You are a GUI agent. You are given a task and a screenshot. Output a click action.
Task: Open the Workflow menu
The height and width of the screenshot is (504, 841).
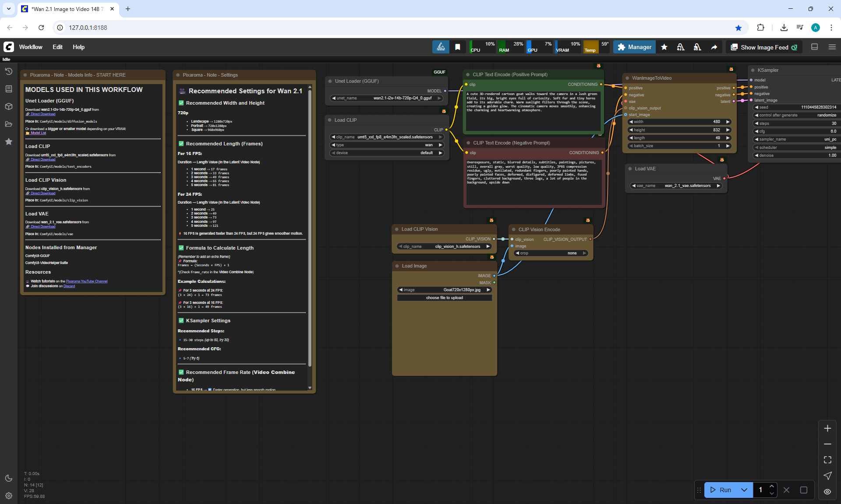pos(31,47)
